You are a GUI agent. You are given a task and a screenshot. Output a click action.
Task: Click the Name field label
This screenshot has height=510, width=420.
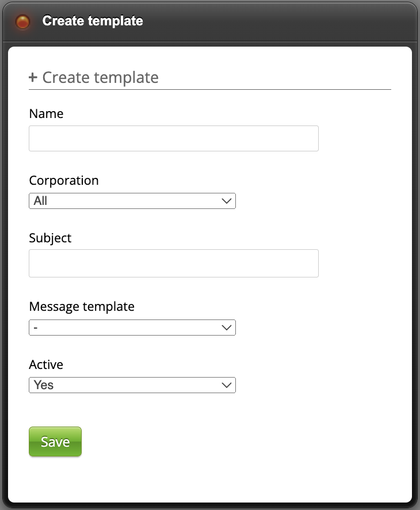coord(46,114)
